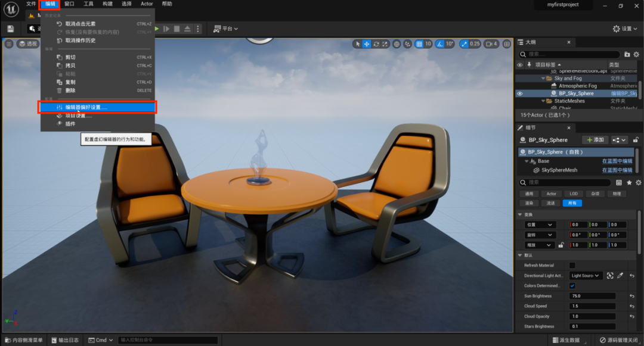Click the world/local coordinate globe icon
Image resolution: width=644 pixels, height=346 pixels.
point(397,44)
